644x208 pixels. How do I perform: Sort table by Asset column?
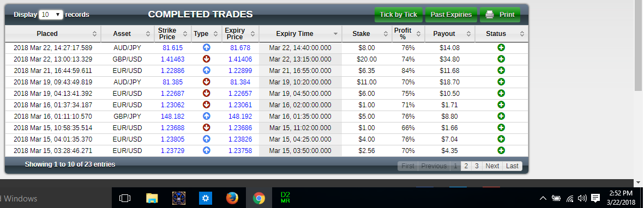(127, 34)
